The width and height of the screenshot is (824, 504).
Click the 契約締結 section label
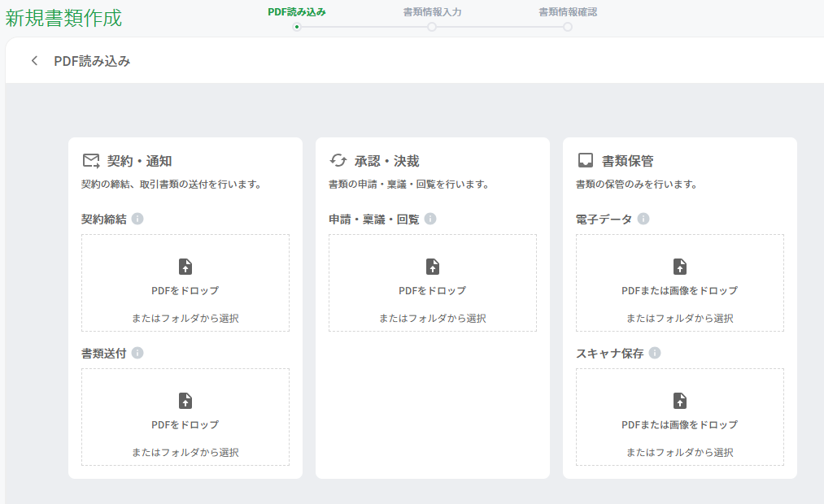coord(104,219)
